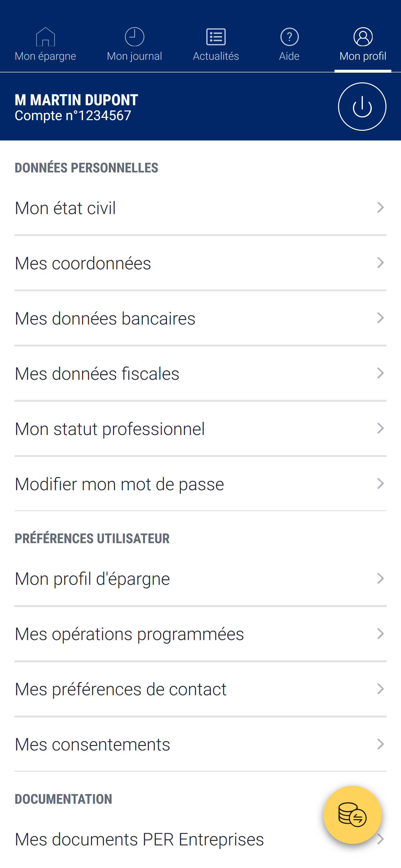The image size is (401, 868).
Task: Click the power logout button
Action: pos(362,107)
